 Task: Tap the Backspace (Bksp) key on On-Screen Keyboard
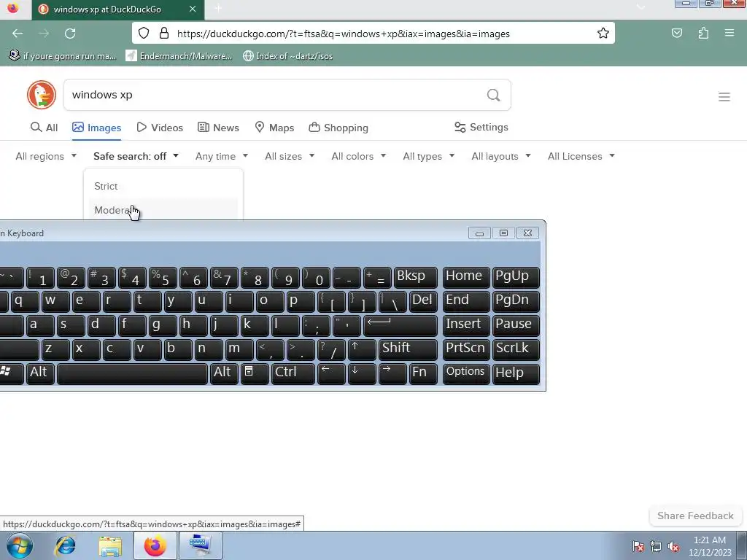click(x=415, y=277)
